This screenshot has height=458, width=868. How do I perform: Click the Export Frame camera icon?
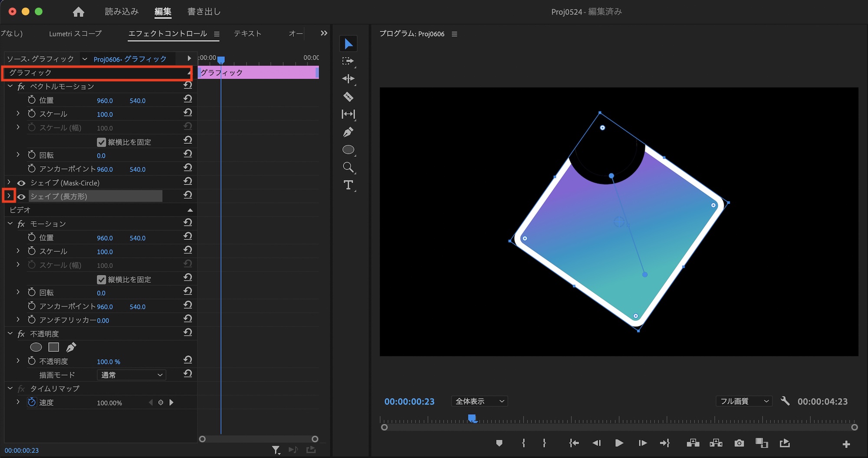point(739,443)
